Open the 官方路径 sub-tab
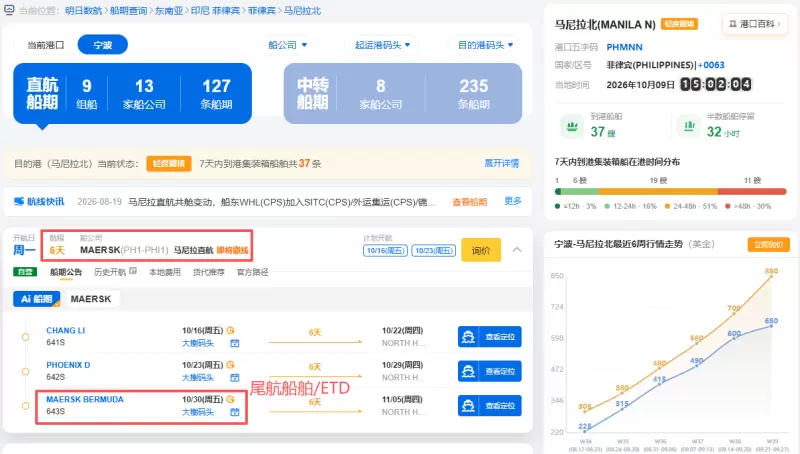 (253, 272)
